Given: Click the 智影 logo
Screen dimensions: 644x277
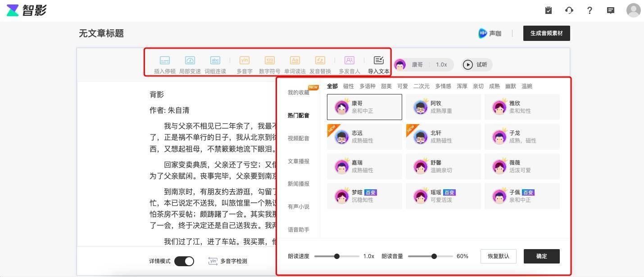Looking at the screenshot, I should (x=27, y=10).
